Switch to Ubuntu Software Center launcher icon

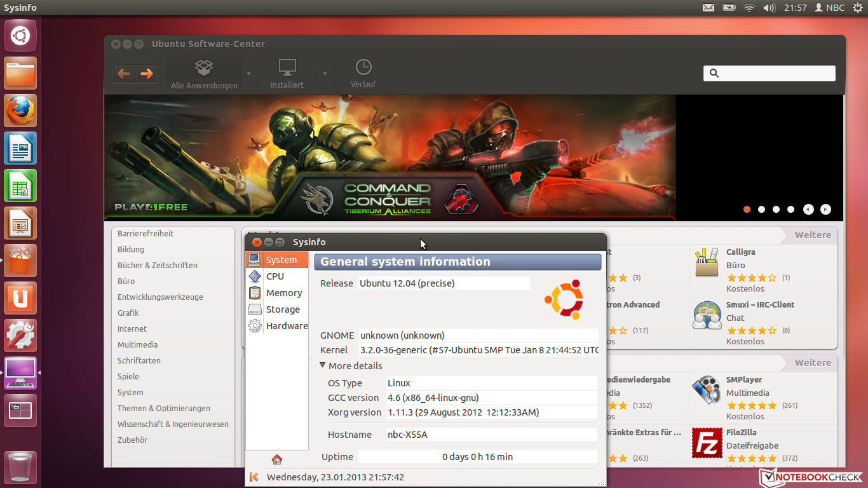click(20, 261)
